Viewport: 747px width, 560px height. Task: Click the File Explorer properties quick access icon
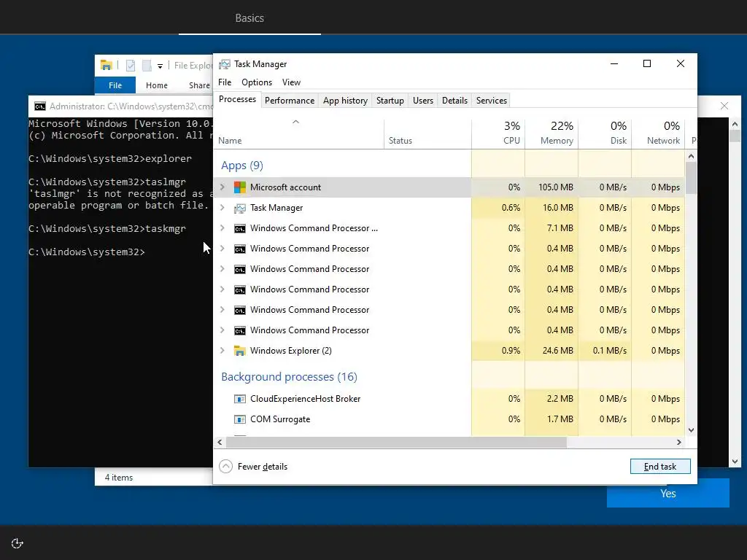point(130,65)
